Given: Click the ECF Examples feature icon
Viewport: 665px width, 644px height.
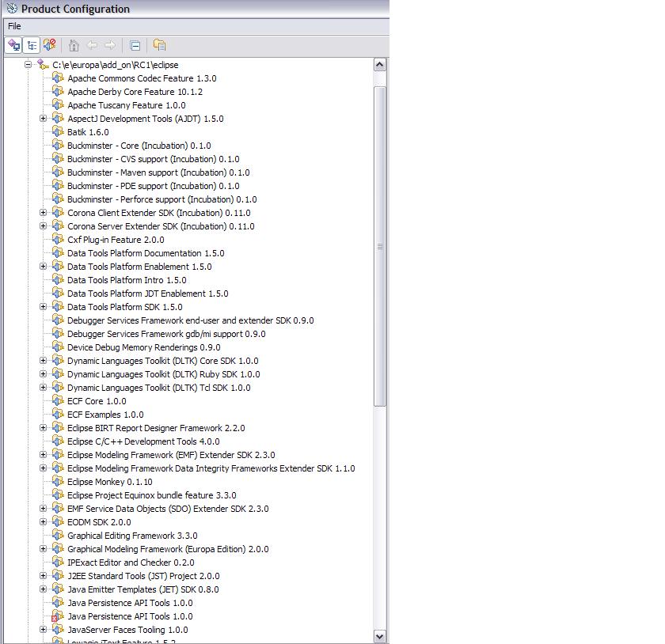Looking at the screenshot, I should tap(58, 415).
